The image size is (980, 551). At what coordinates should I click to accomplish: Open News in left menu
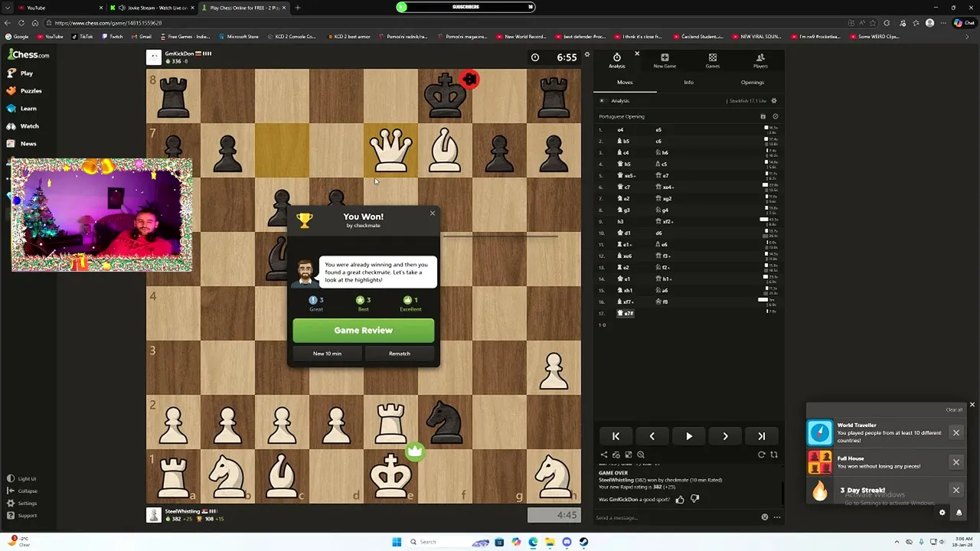coord(22,144)
